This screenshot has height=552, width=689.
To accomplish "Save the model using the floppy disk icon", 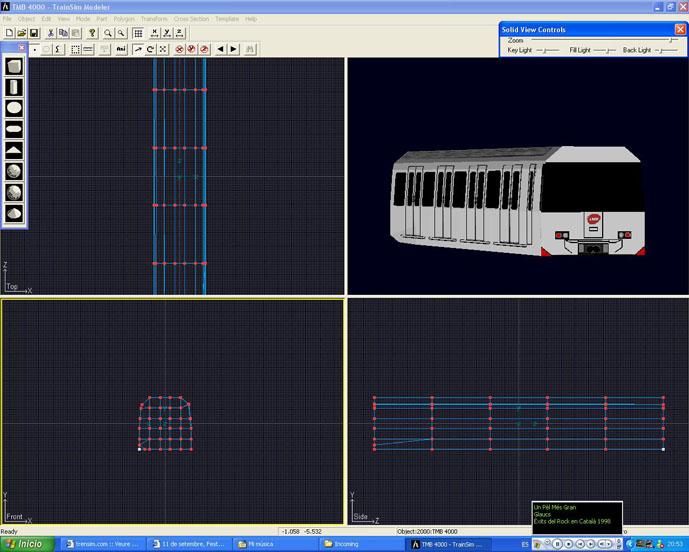I will (34, 33).
